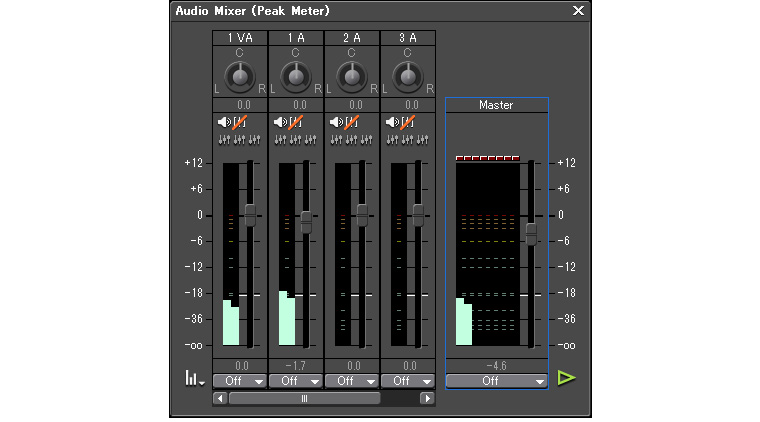760x422 pixels.
Task: Click the pan knob of track 1 VA
Action: click(239, 77)
